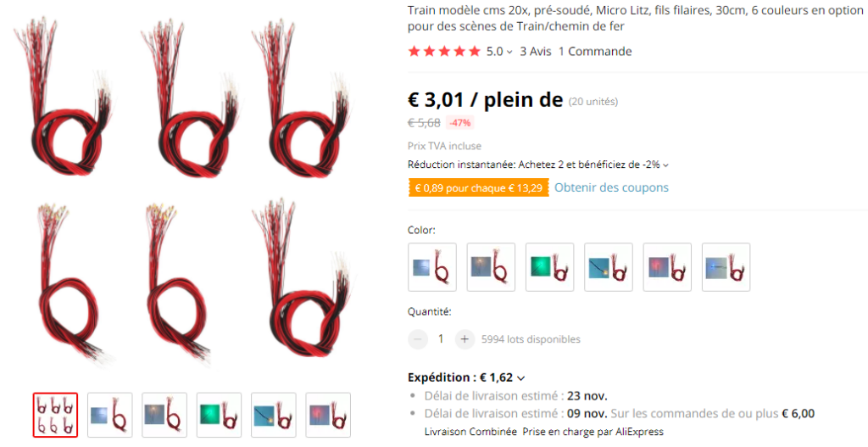
Task: Open the Obtenir des coupons link
Action: (x=611, y=187)
